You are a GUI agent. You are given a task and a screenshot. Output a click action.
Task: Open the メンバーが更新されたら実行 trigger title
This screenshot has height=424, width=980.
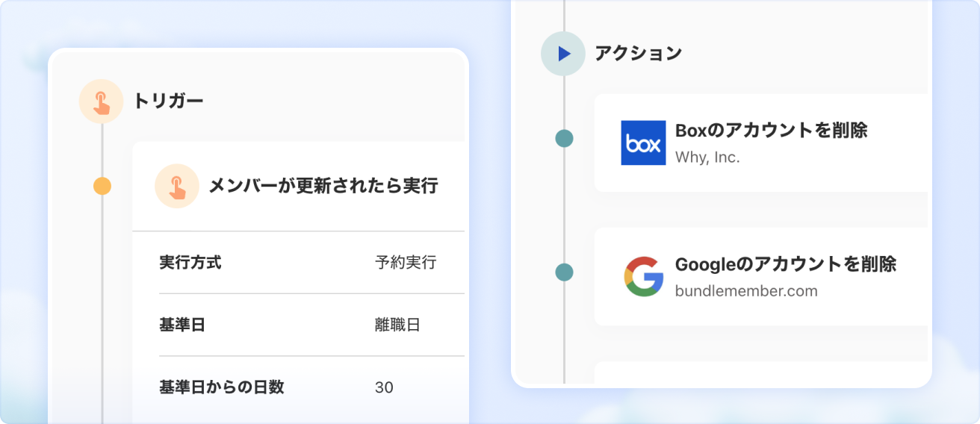(x=323, y=186)
